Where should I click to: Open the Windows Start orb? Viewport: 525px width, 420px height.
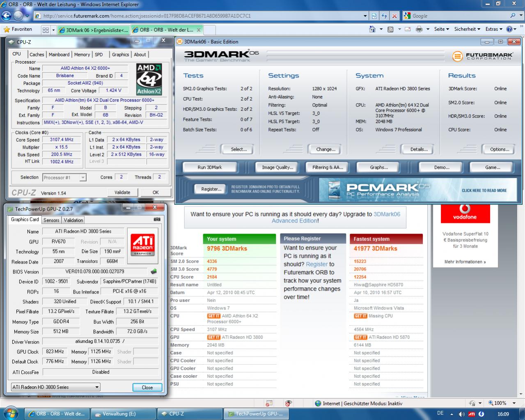pyautogui.click(x=11, y=413)
